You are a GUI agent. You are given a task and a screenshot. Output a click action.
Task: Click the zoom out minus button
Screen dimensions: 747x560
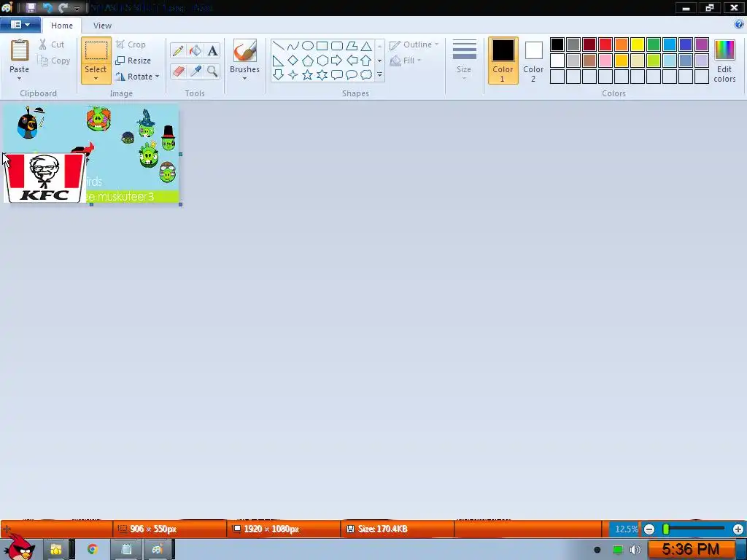coord(649,529)
